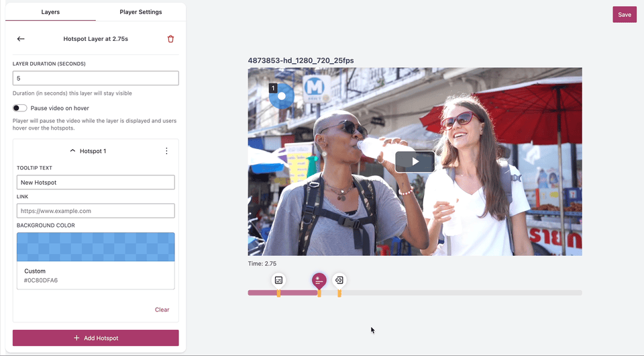Screen dimensions: 644x356
Task: Select the form layer marker on timeline
Action: coord(278,280)
